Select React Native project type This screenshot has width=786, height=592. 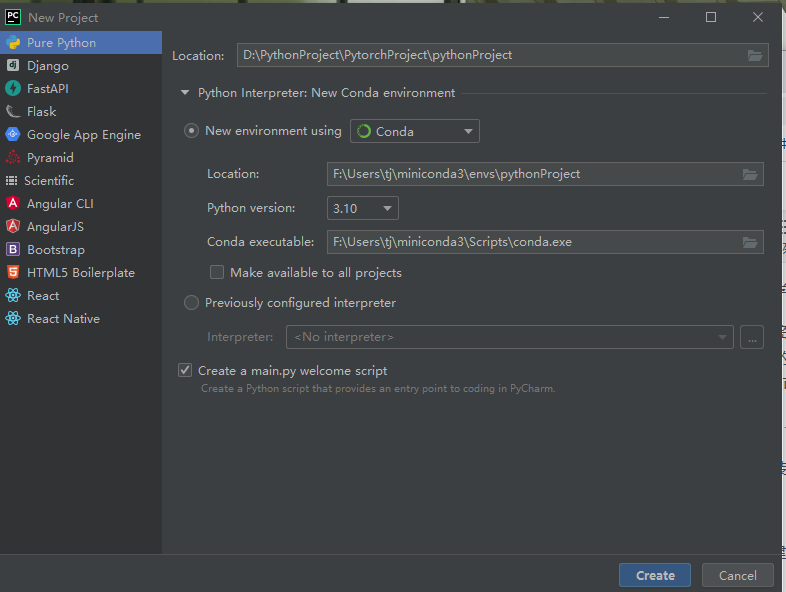pos(81,318)
